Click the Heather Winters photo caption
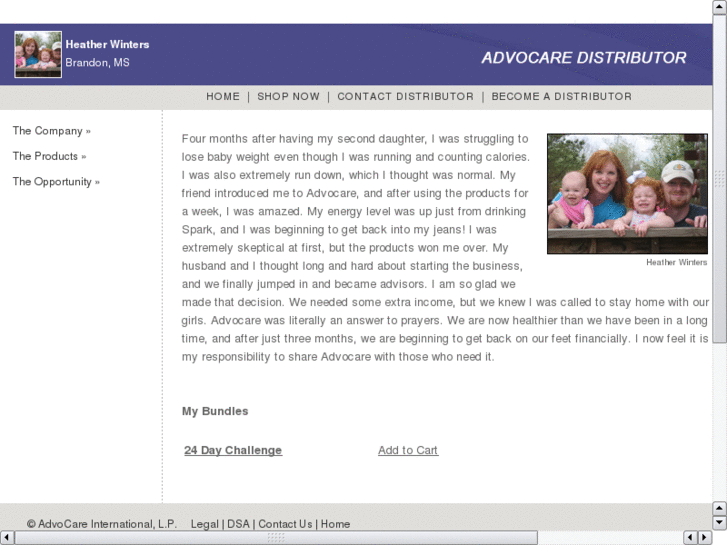 click(x=676, y=263)
